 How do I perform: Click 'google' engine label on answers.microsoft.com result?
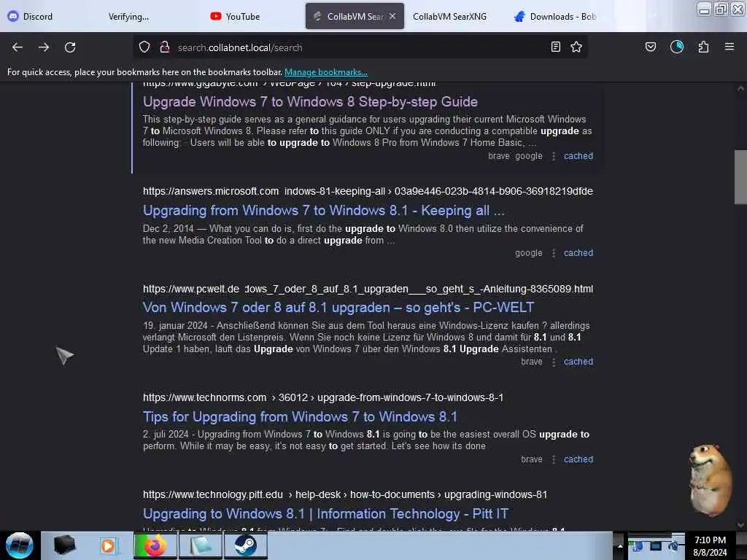click(528, 253)
